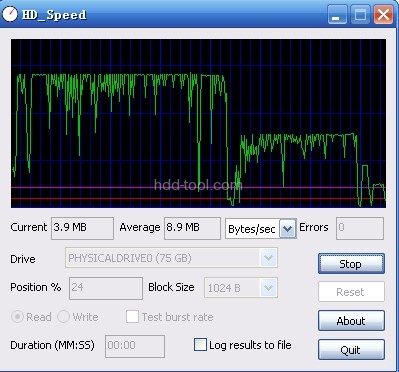Image resolution: width=399 pixels, height=372 pixels.
Task: Click the Reset button
Action: click(x=351, y=292)
